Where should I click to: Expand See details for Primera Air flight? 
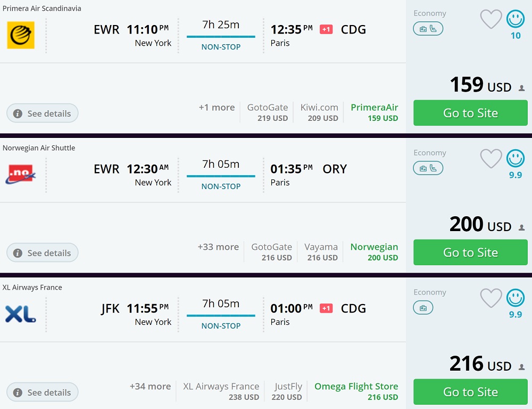coord(43,113)
